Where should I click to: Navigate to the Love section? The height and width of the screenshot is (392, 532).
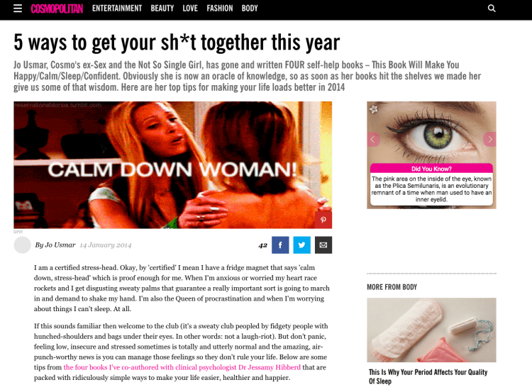[x=190, y=8]
